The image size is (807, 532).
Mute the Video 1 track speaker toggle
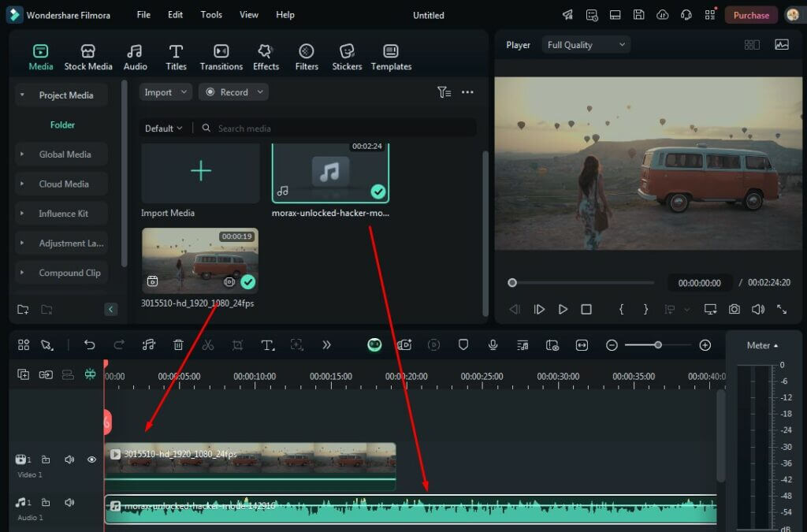[x=70, y=459]
